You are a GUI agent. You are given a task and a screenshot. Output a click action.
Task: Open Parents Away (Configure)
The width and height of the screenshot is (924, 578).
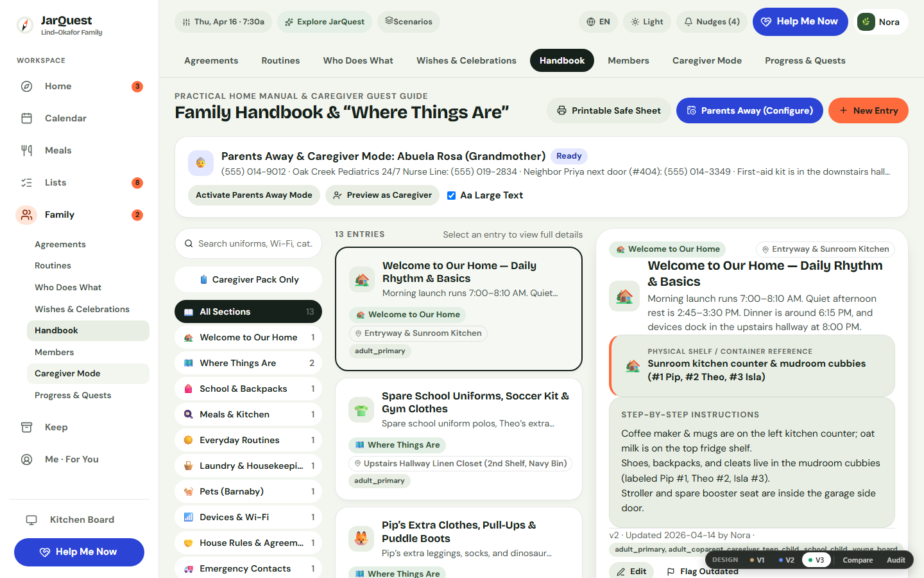pos(749,110)
